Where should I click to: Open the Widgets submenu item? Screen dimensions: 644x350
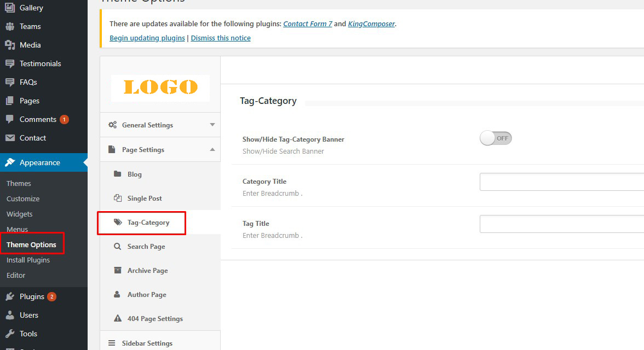click(20, 214)
